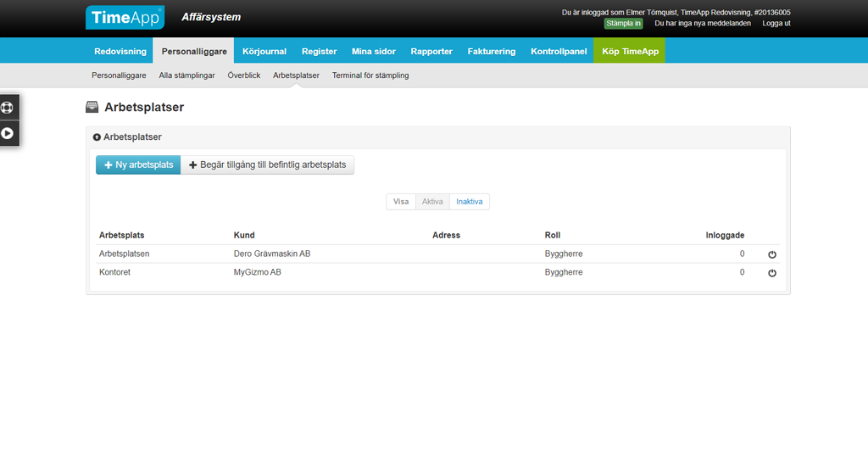Viewport: 868px width, 463px height.
Task: Open the Dero Grävmaskin AB table row
Action: (271, 254)
